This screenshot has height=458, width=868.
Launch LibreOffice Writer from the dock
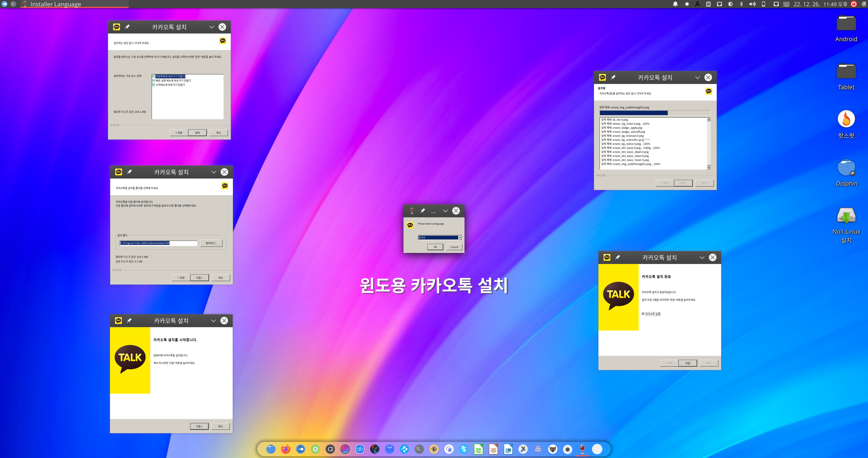point(508,449)
